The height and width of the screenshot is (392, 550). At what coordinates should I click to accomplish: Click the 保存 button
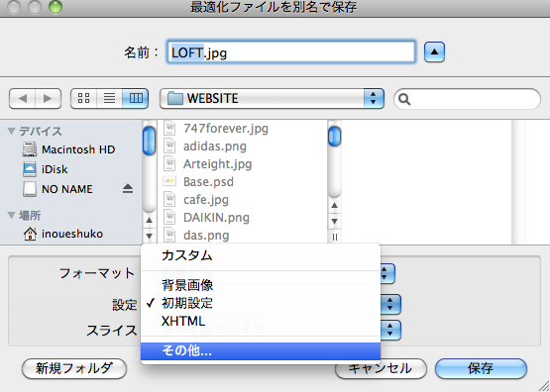point(481,368)
